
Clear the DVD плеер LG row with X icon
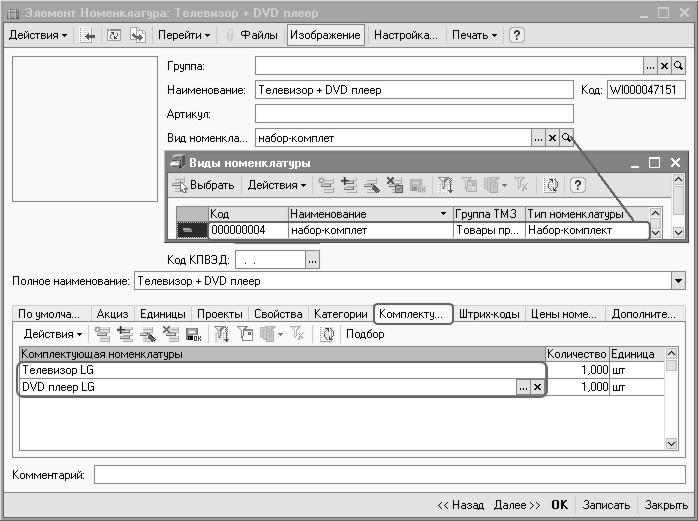coord(536,387)
